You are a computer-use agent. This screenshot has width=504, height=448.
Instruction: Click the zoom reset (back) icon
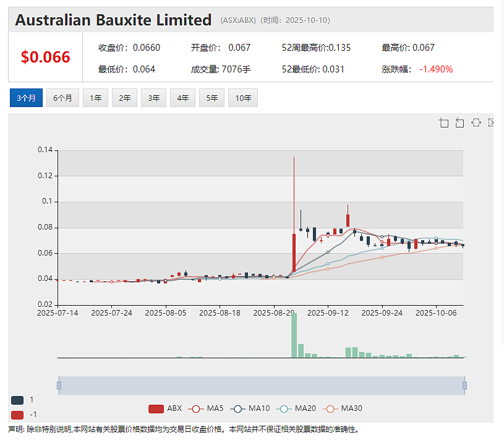tap(459, 123)
